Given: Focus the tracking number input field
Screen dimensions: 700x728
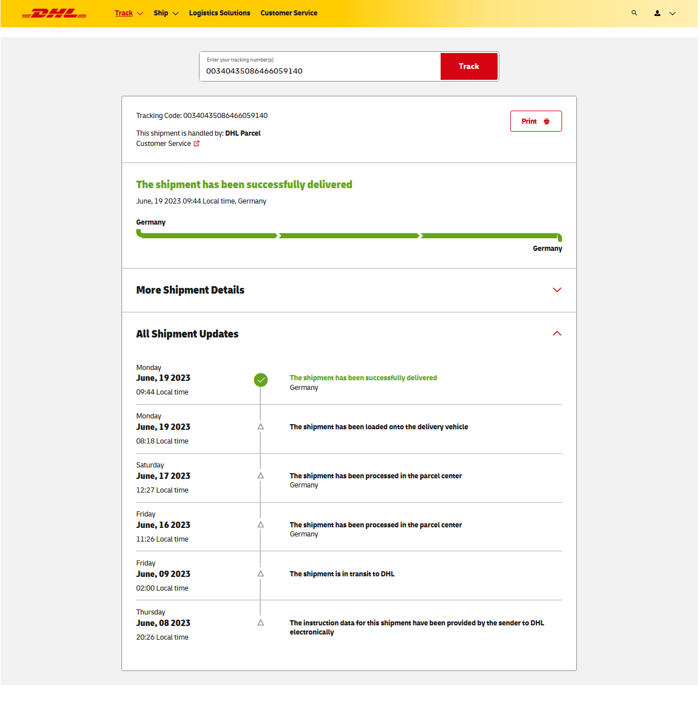Looking at the screenshot, I should coord(319,71).
